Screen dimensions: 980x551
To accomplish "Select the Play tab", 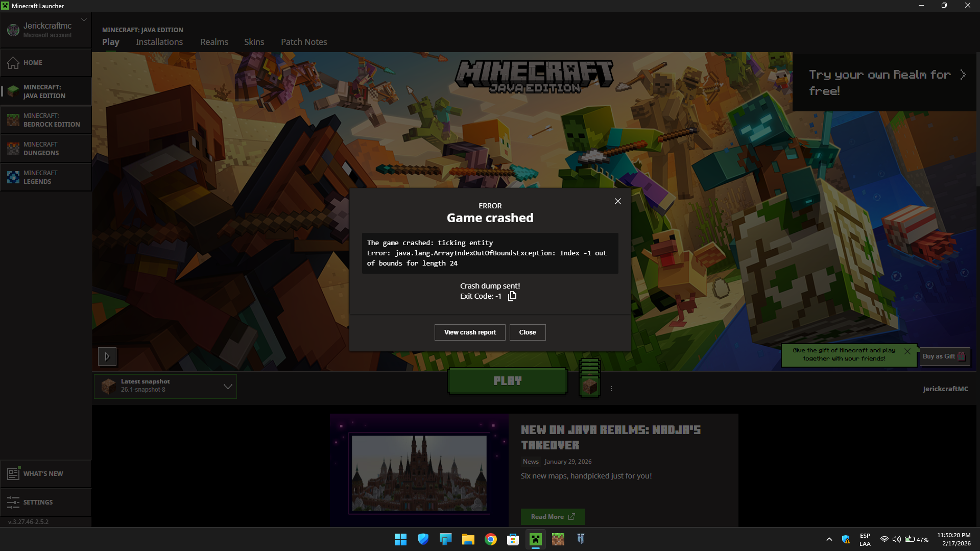I will tap(111, 42).
